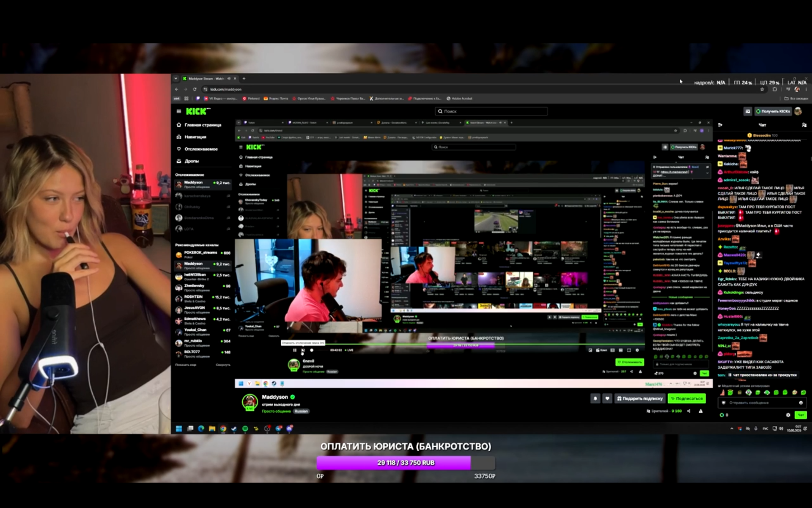The height and width of the screenshot is (508, 812).
Task: Open the Youkai_Chan recommended channel
Action: coord(203,331)
